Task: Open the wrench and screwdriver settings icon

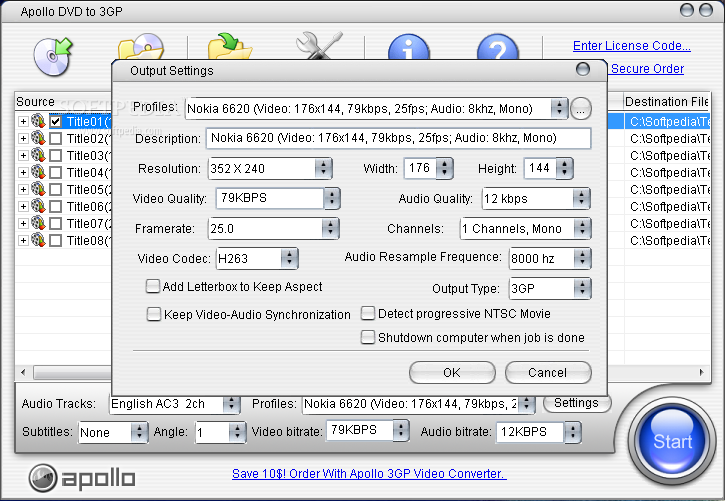Action: click(319, 45)
